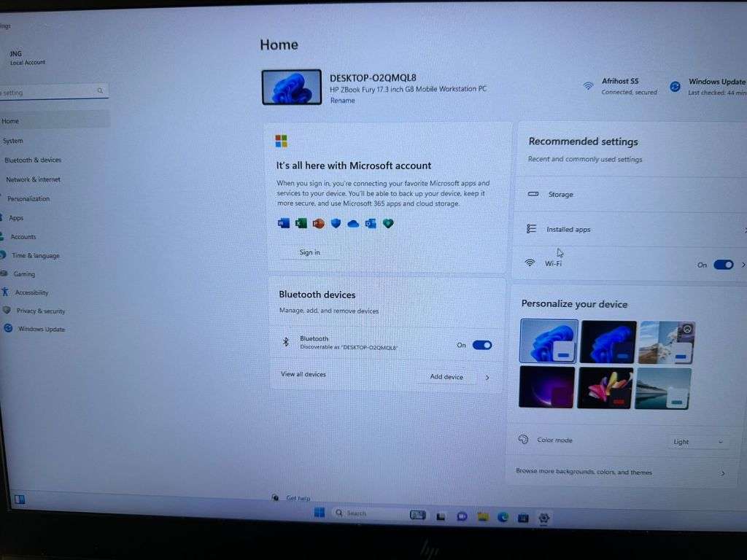Viewport: 747px width, 560px height.
Task: Click the Privacy & security shield icon
Action: [x=7, y=310]
